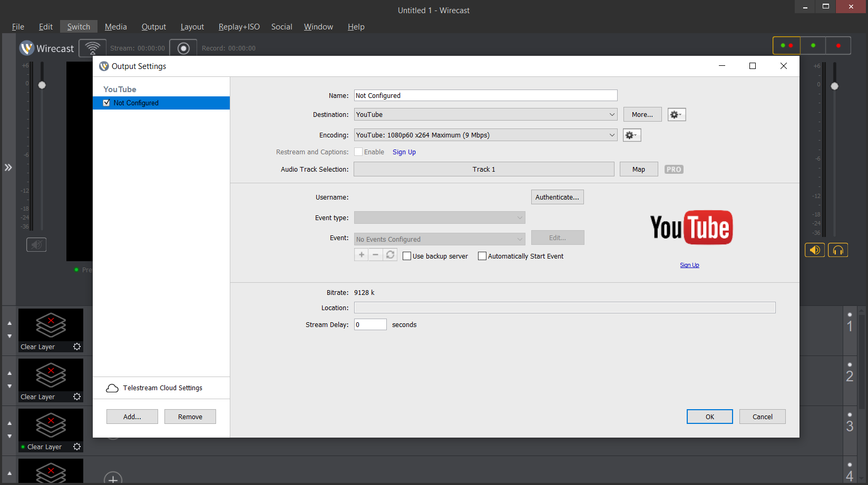This screenshot has width=868, height=485.
Task: Click the left audio volume slider knob
Action: point(42,85)
